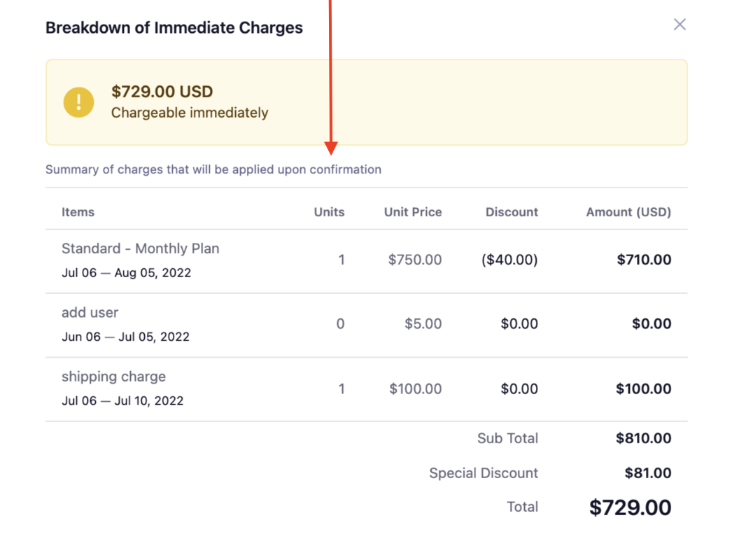Click the Units column header
Image resolution: width=753 pixels, height=560 pixels.
coord(330,212)
